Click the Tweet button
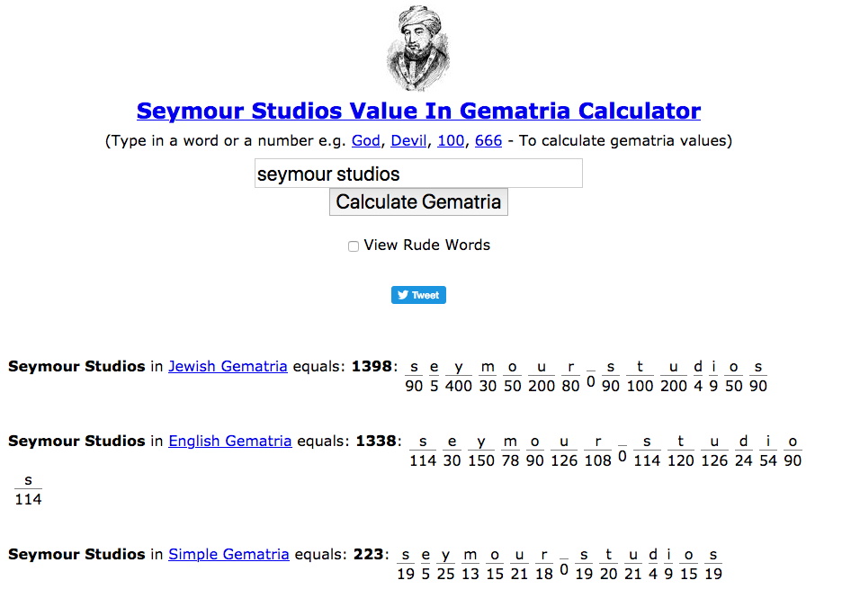851x616 pixels. (418, 295)
